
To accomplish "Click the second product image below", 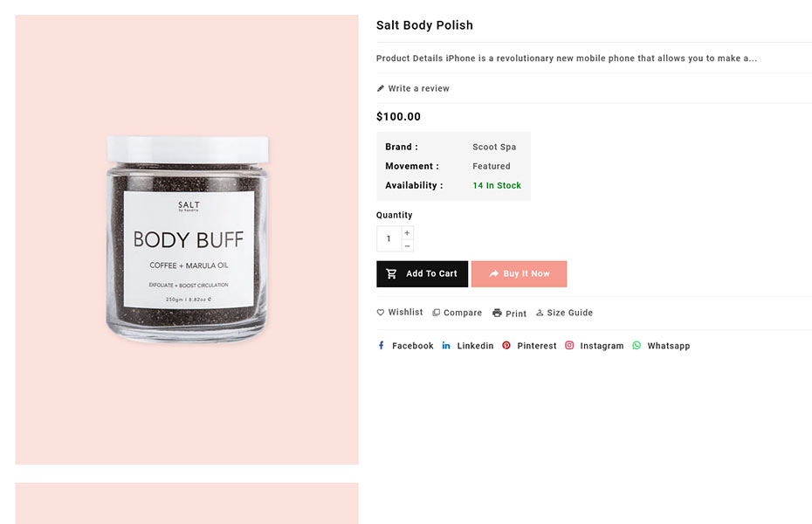I will point(187,503).
